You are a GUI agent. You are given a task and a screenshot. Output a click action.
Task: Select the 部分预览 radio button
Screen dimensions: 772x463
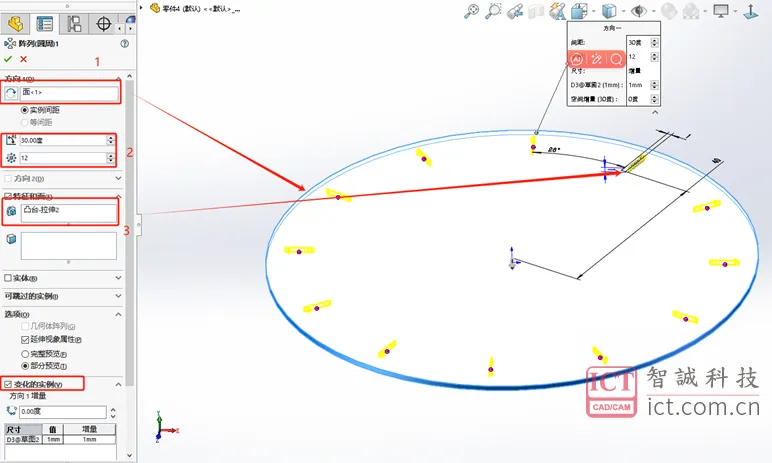pyautogui.click(x=25, y=366)
